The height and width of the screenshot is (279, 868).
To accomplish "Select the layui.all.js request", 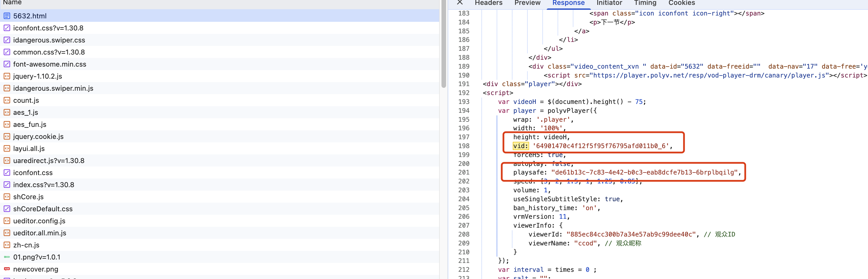I will [220, 148].
